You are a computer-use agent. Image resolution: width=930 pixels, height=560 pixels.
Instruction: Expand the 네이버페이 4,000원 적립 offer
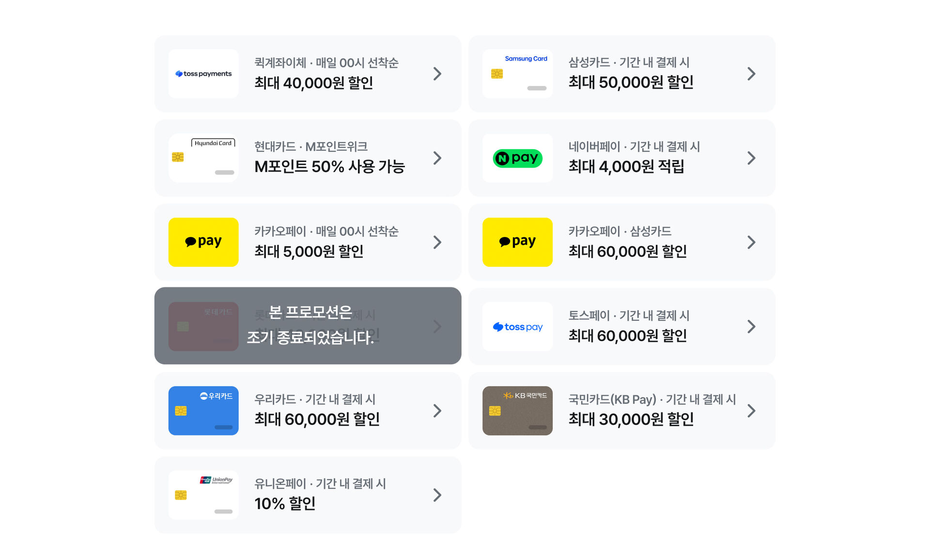click(622, 158)
